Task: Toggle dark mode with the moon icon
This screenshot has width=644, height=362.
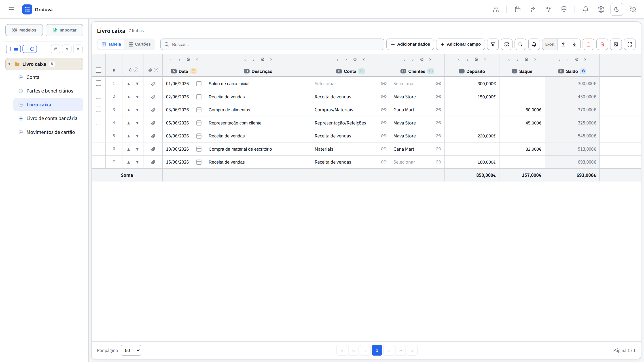Action: [x=617, y=9]
